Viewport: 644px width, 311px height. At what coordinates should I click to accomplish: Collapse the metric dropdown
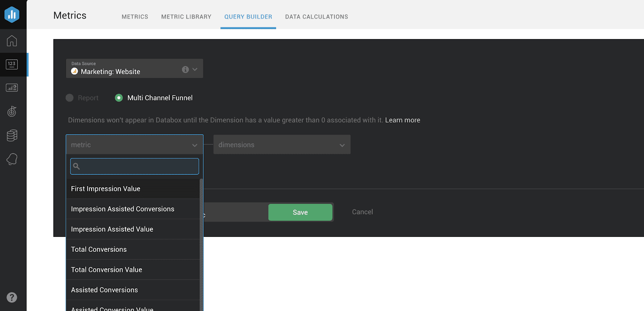pos(195,145)
